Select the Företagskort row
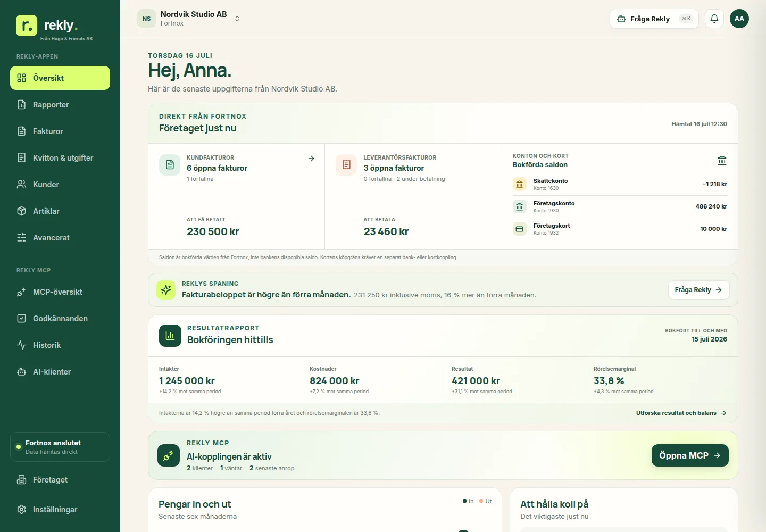766x532 pixels. tap(620, 229)
